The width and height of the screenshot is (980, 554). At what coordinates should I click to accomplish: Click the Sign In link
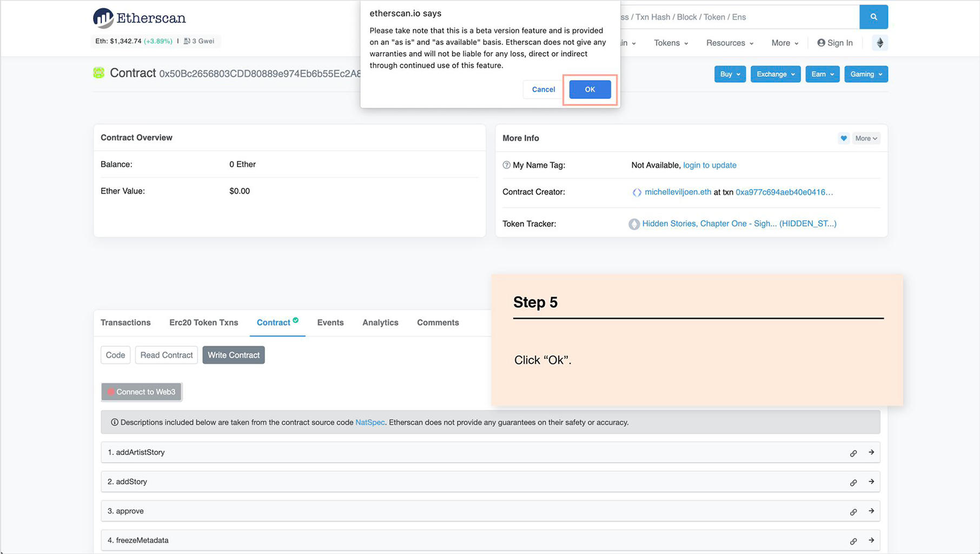835,43
